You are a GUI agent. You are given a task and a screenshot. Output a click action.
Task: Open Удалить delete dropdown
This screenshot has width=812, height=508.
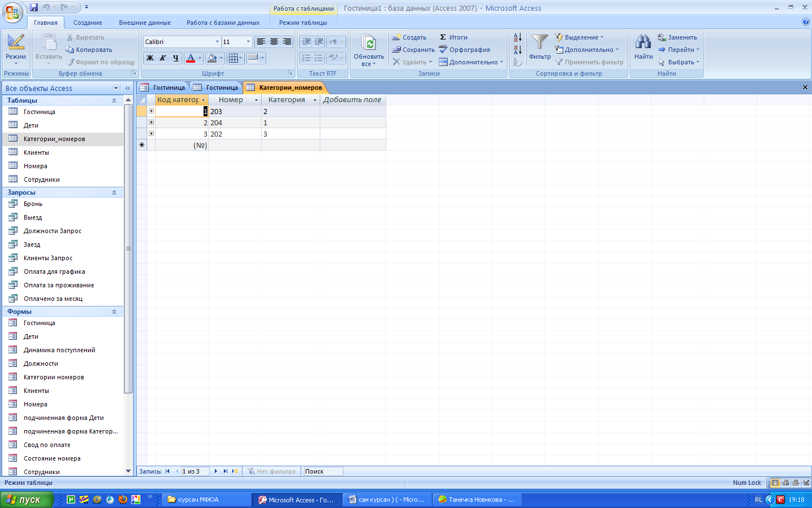tap(412, 62)
